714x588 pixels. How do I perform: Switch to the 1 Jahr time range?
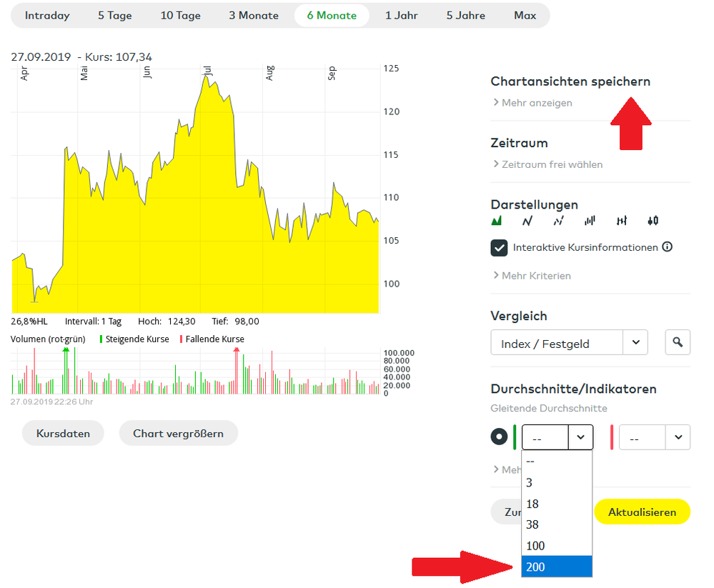pyautogui.click(x=401, y=16)
